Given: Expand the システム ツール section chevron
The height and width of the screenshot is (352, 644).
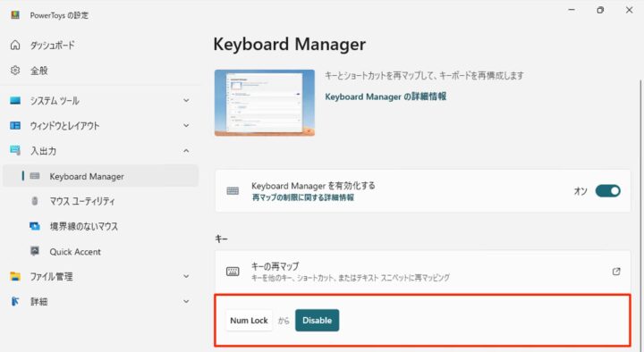Looking at the screenshot, I should (x=186, y=101).
